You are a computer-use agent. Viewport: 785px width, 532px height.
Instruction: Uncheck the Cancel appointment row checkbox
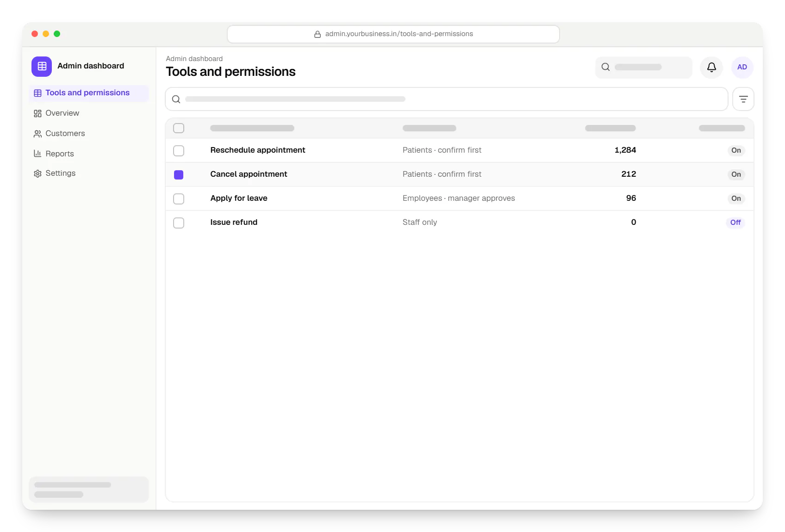(x=179, y=175)
